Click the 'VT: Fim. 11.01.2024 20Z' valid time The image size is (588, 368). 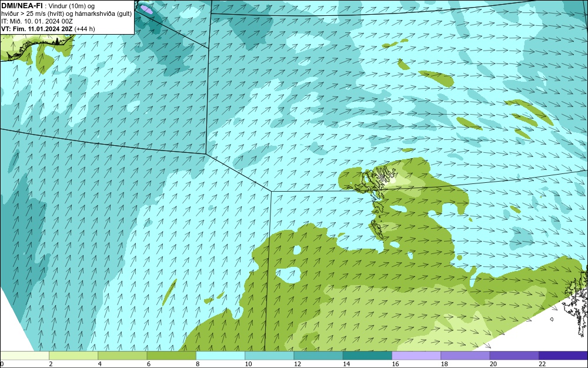click(x=37, y=29)
